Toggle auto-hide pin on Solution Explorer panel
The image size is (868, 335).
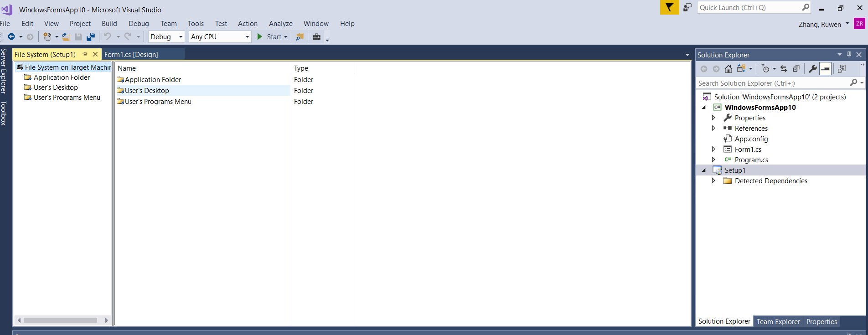(849, 55)
